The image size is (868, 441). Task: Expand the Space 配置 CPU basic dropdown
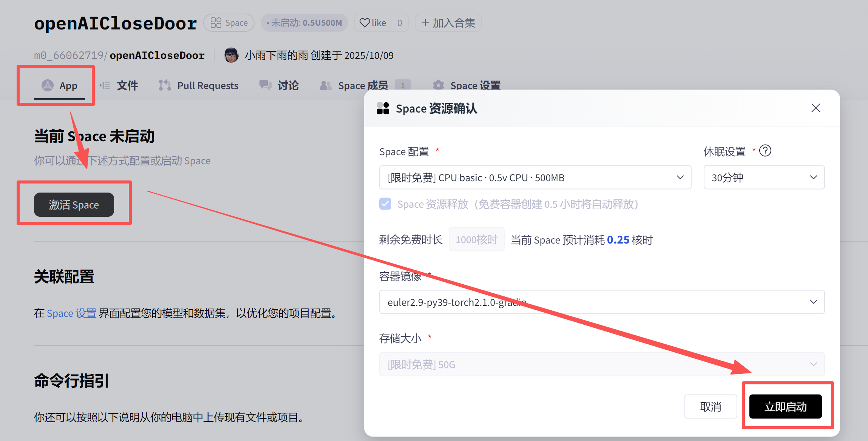535,177
